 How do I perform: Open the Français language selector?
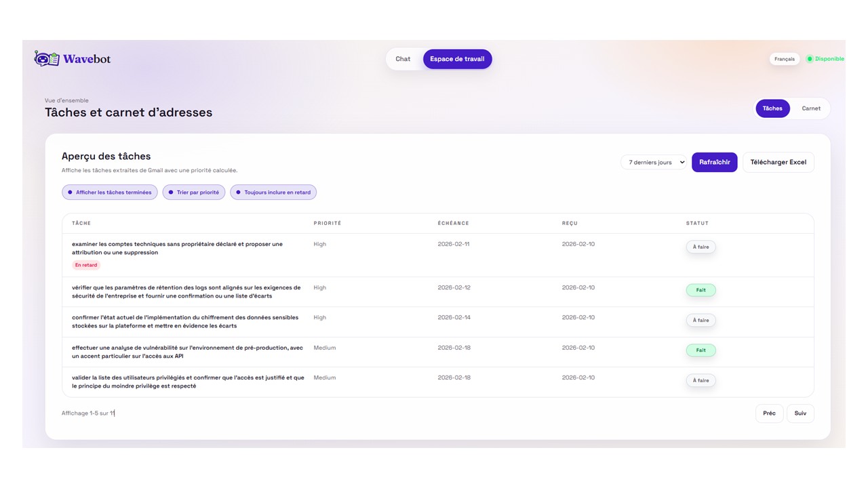784,59
